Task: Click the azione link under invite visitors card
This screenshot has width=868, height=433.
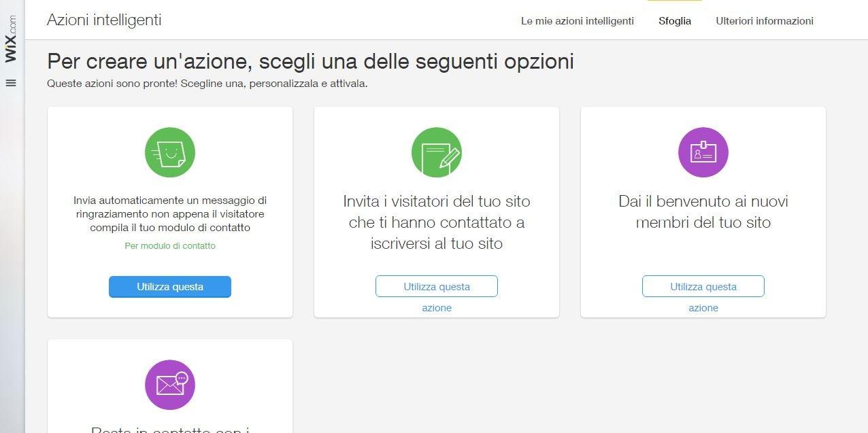Action: coord(437,308)
